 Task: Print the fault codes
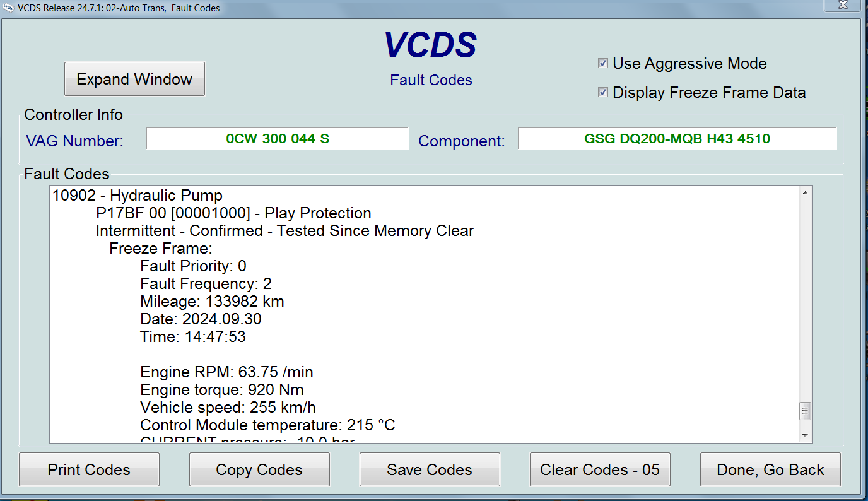89,469
